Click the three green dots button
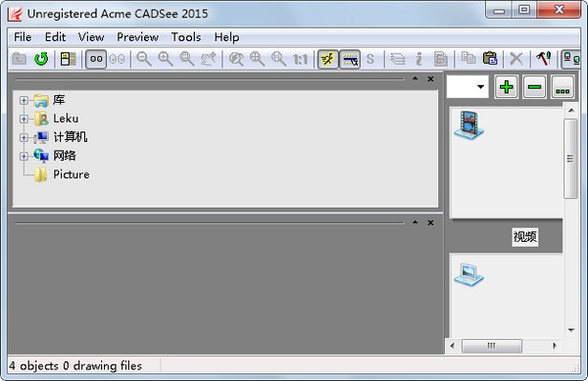Screen dimensions: 588x381 [x=563, y=87]
